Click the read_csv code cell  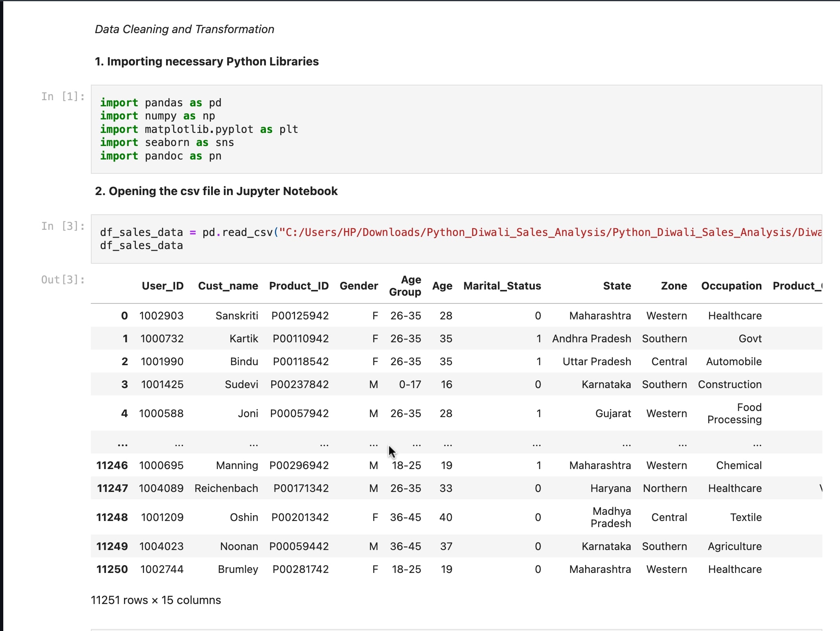point(456,239)
